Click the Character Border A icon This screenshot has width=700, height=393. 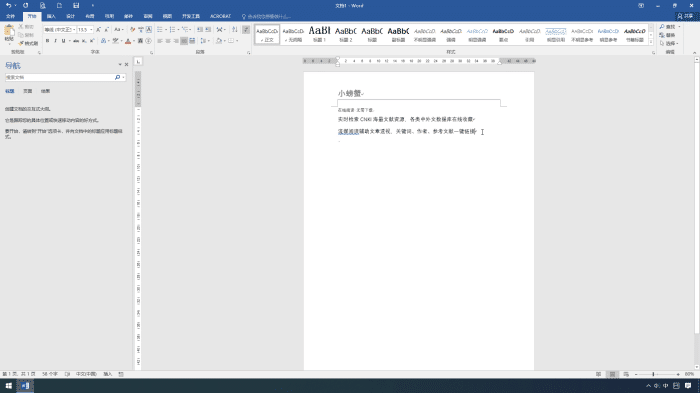pos(149,29)
